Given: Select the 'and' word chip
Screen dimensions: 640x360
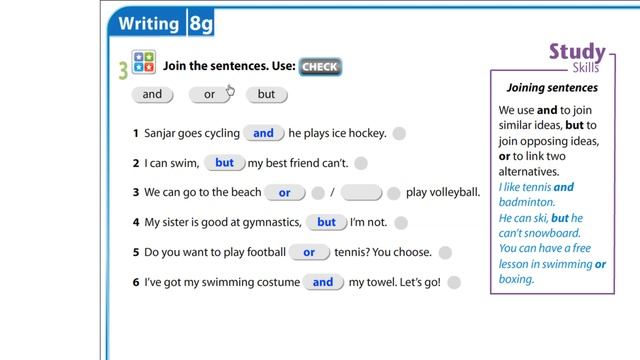Looking at the screenshot, I should tap(152, 95).
